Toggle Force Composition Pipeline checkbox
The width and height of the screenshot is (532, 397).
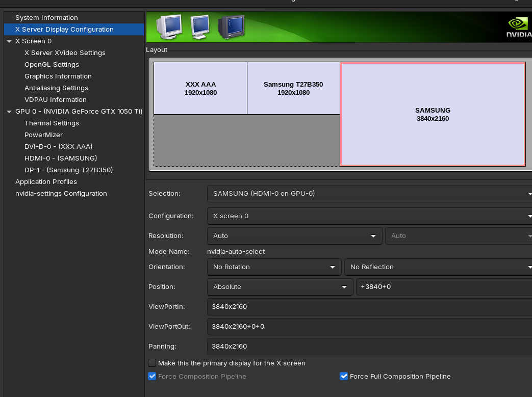pos(152,376)
